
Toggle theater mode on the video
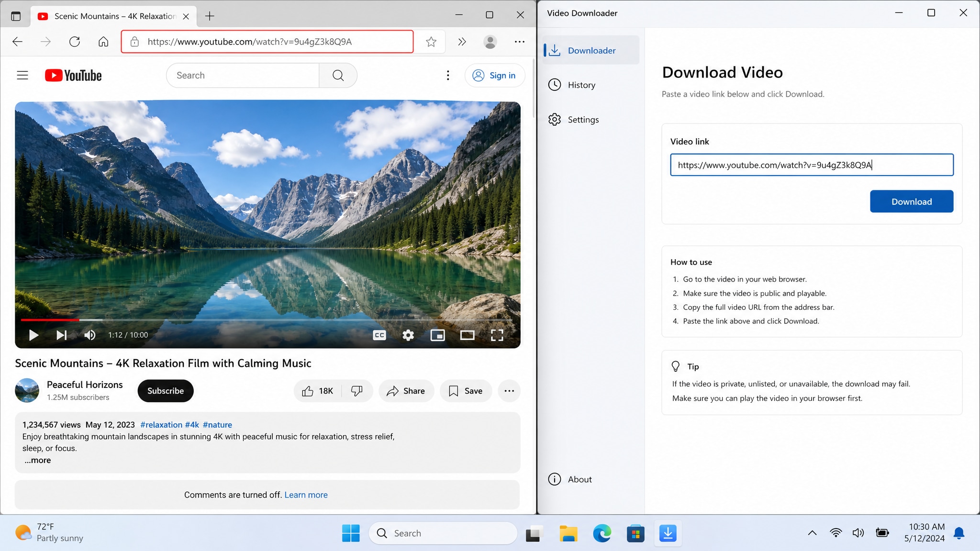click(468, 335)
